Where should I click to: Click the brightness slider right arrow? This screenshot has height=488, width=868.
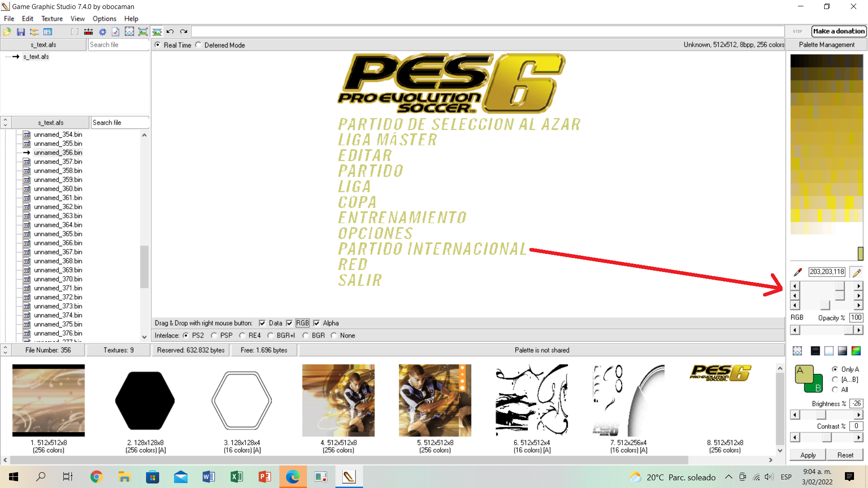pos(858,415)
